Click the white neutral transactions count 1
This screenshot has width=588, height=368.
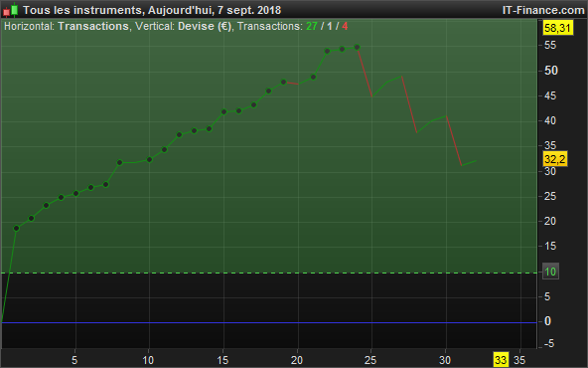[x=329, y=26]
